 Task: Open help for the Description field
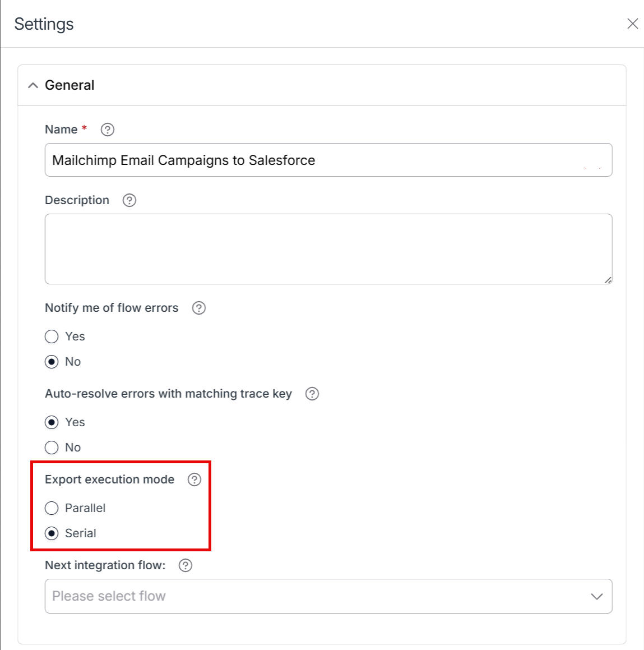(x=129, y=200)
